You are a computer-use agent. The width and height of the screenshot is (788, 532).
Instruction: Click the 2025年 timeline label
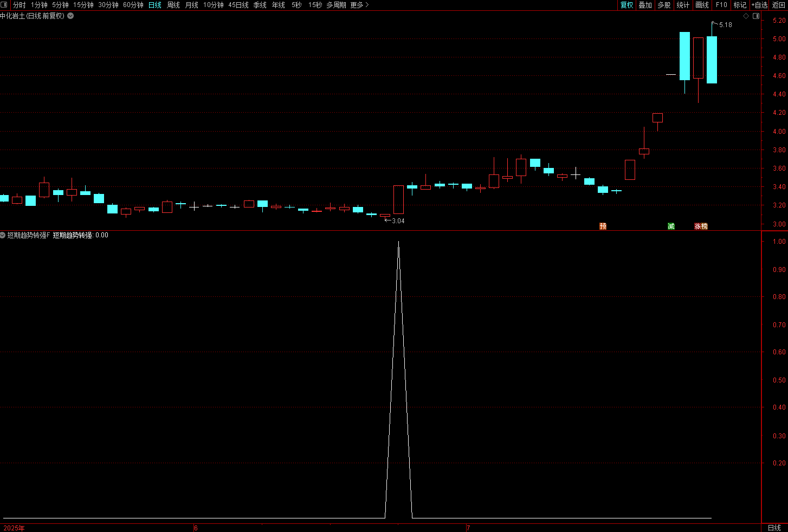click(14, 528)
